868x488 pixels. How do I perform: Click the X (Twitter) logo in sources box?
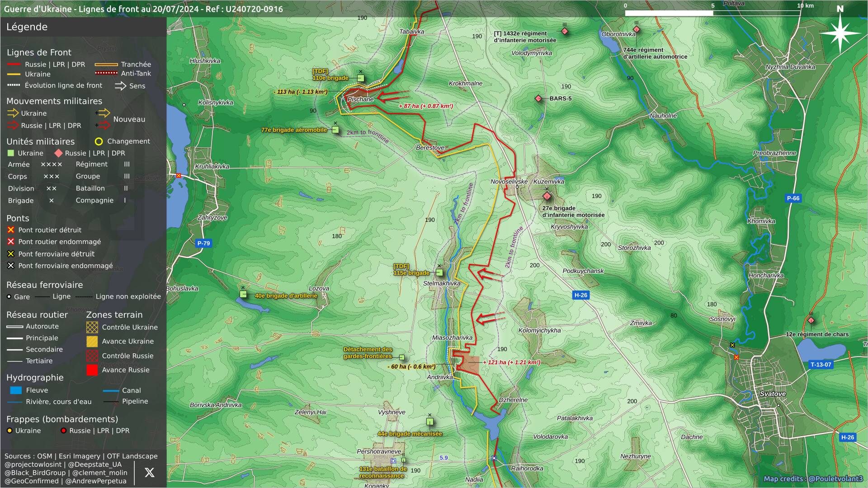(149, 473)
